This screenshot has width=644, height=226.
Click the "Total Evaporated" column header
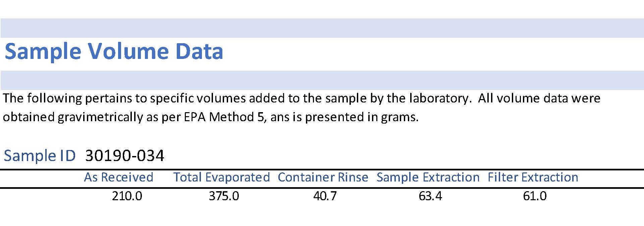coord(221,177)
